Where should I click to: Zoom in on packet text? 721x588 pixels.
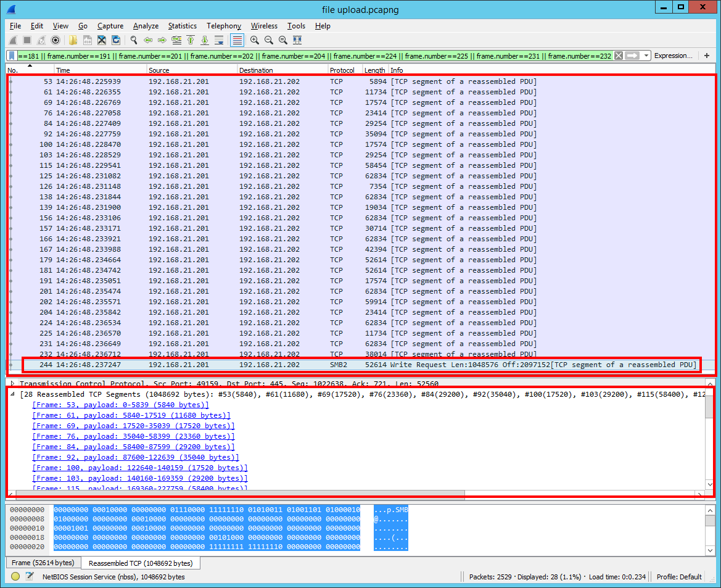tap(254, 41)
